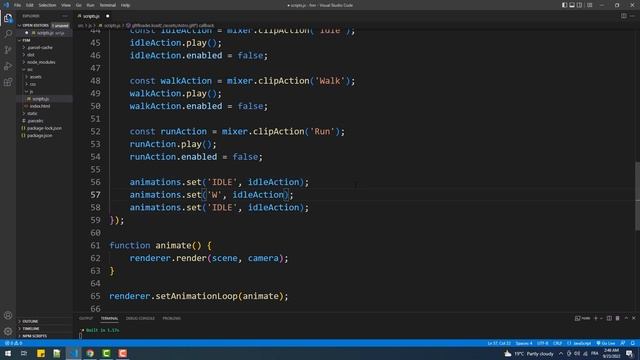Toggle secondary sidebar layout icon
Viewport: 640px width, 360px height.
580,5
